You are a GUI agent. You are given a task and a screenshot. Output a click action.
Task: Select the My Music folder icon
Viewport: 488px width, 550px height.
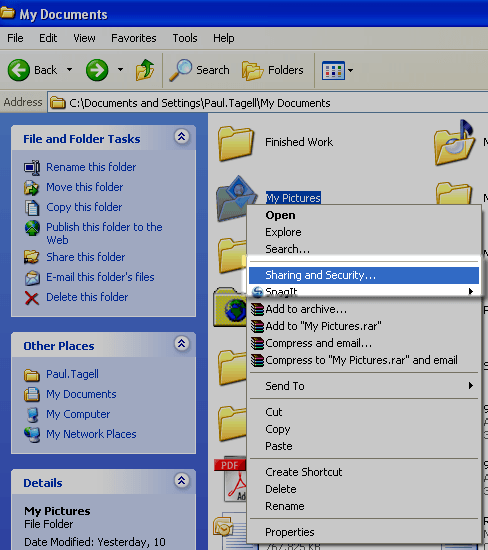(455, 142)
